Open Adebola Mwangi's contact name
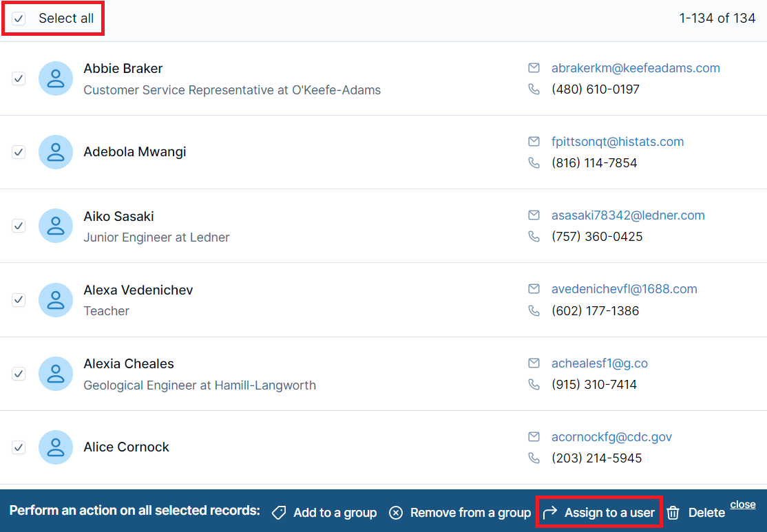This screenshot has width=767, height=532. click(x=135, y=152)
